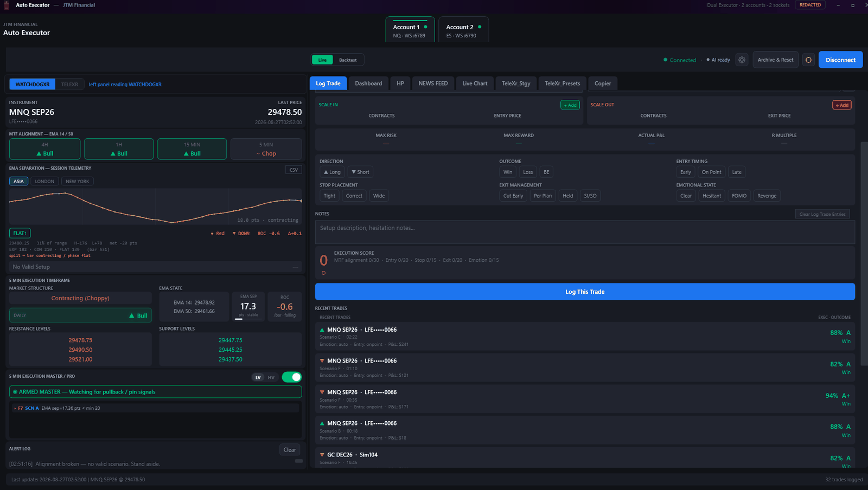The image size is (868, 490).
Task: Switch to Live mode
Action: pos(322,60)
